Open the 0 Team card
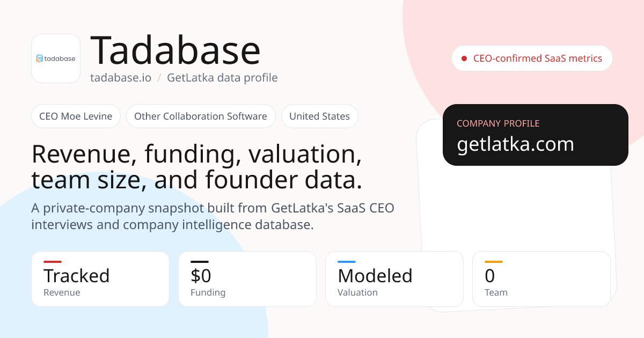This screenshot has width=644, height=338. [x=541, y=279]
